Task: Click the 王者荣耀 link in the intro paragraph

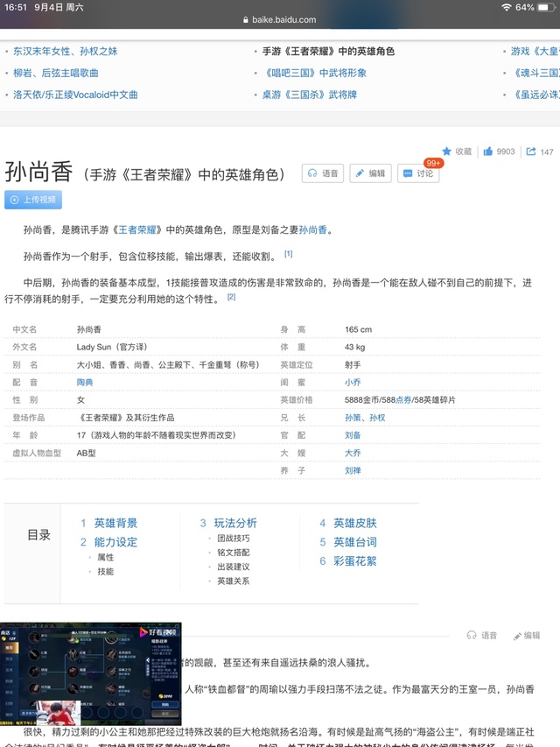Action: point(137,229)
